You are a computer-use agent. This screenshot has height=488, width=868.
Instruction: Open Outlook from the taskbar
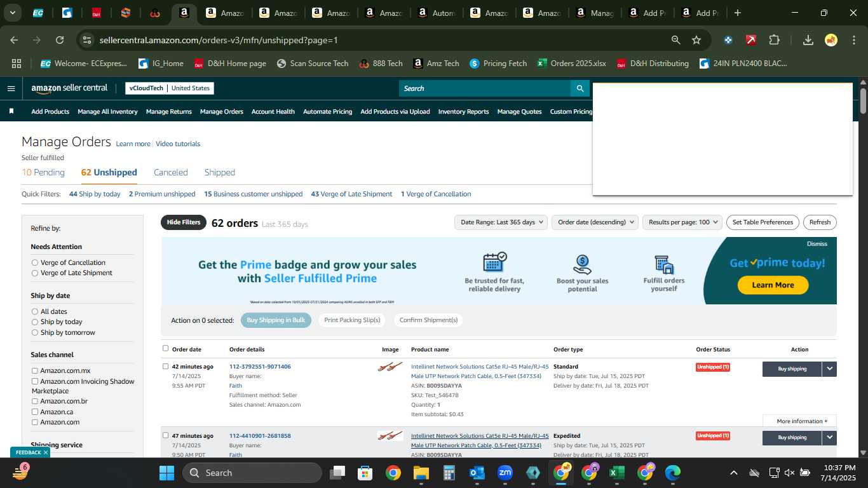(477, 473)
